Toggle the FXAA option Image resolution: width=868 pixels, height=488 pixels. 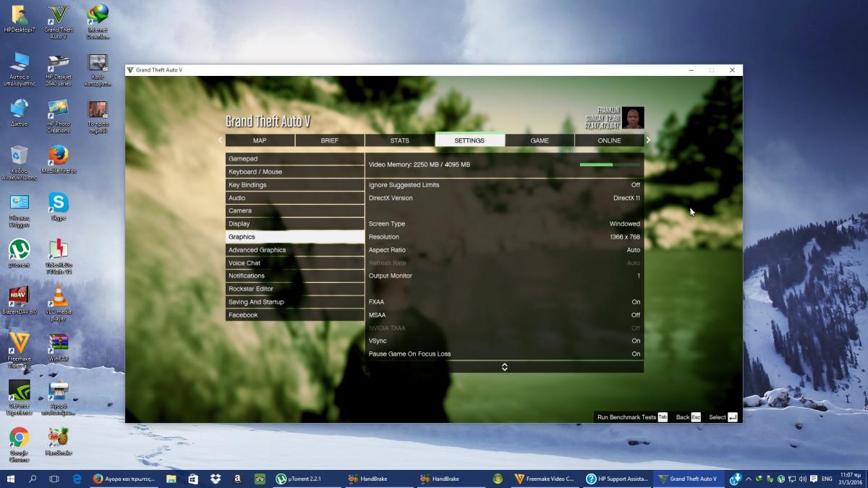(x=504, y=302)
